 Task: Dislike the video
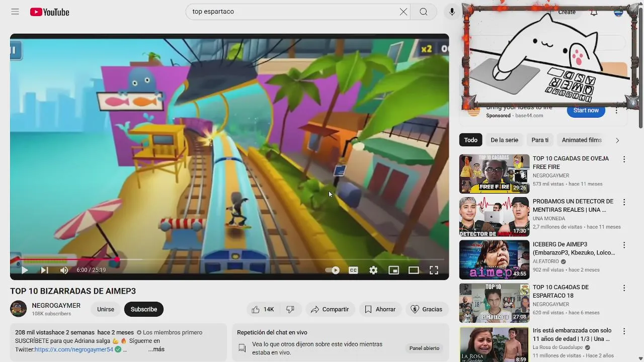290,309
